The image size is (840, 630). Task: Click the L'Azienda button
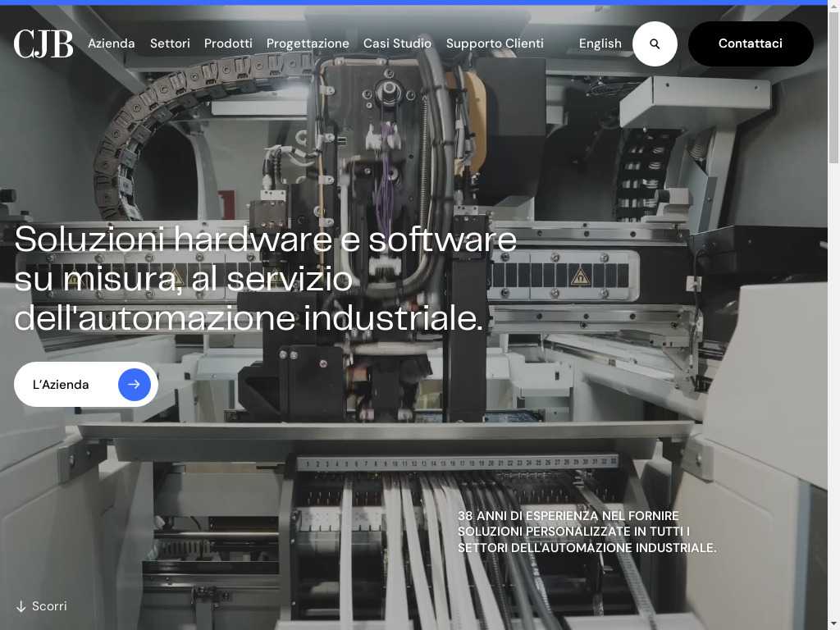coord(85,384)
